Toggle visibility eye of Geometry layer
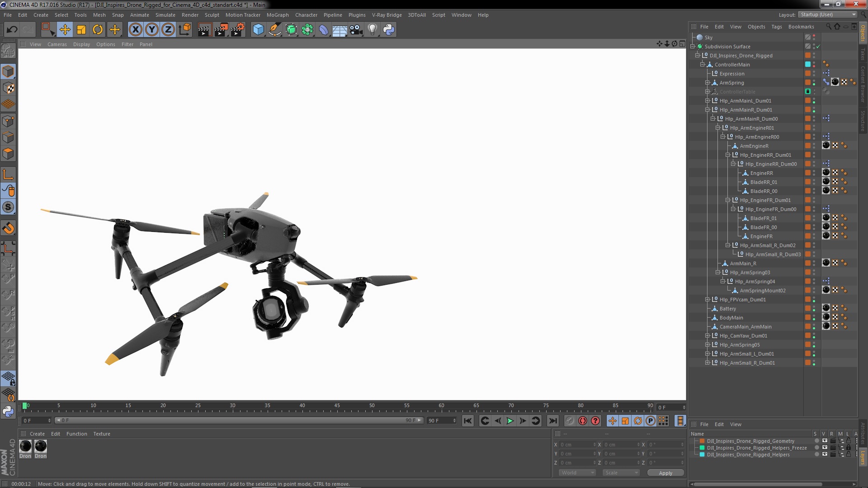This screenshot has height=488, width=868. (x=825, y=441)
